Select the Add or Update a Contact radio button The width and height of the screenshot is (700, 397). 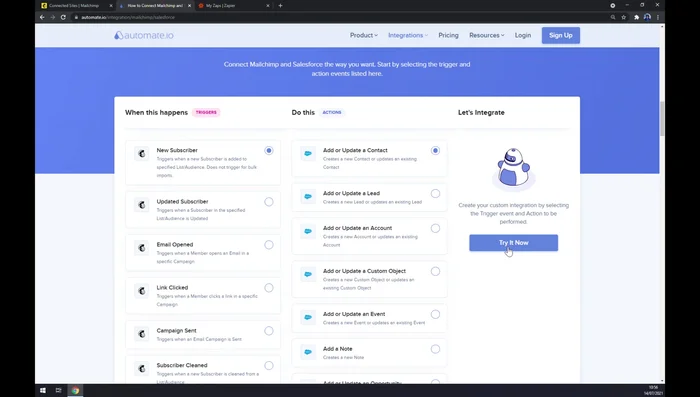pos(435,150)
